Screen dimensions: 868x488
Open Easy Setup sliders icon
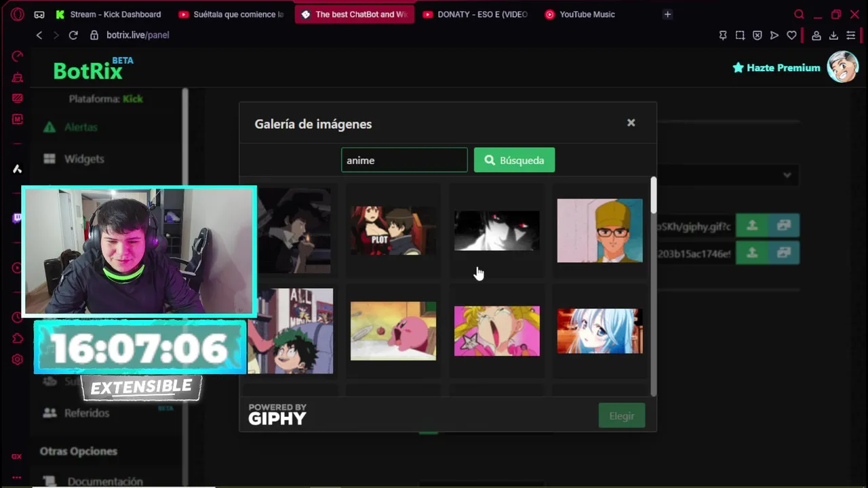point(850,35)
